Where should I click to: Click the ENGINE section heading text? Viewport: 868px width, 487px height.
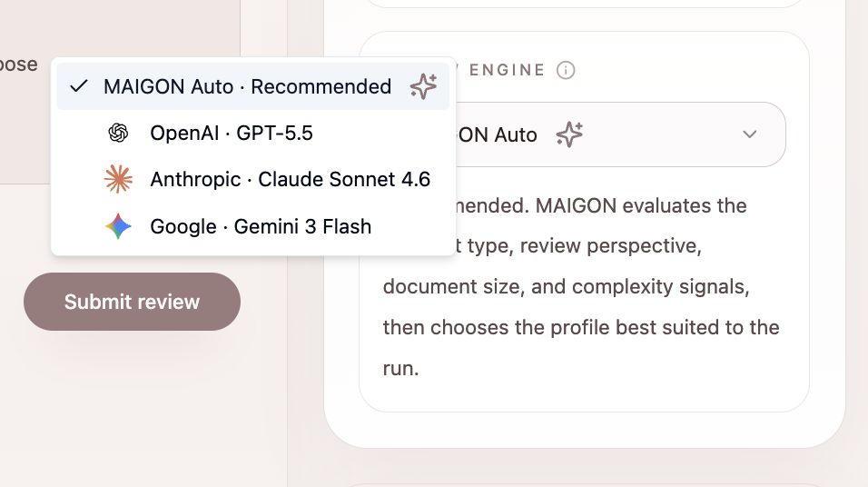click(x=507, y=70)
